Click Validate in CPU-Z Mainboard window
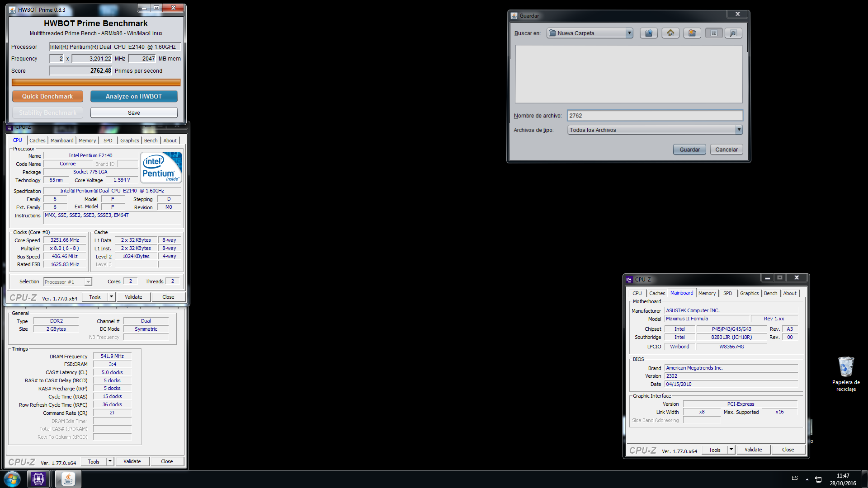This screenshot has height=488, width=868. click(753, 450)
